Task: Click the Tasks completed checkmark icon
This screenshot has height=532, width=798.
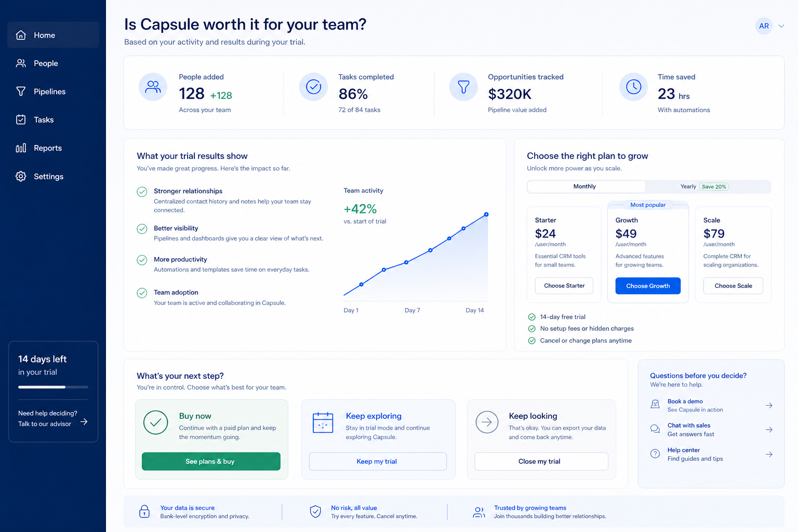Action: [x=313, y=87]
